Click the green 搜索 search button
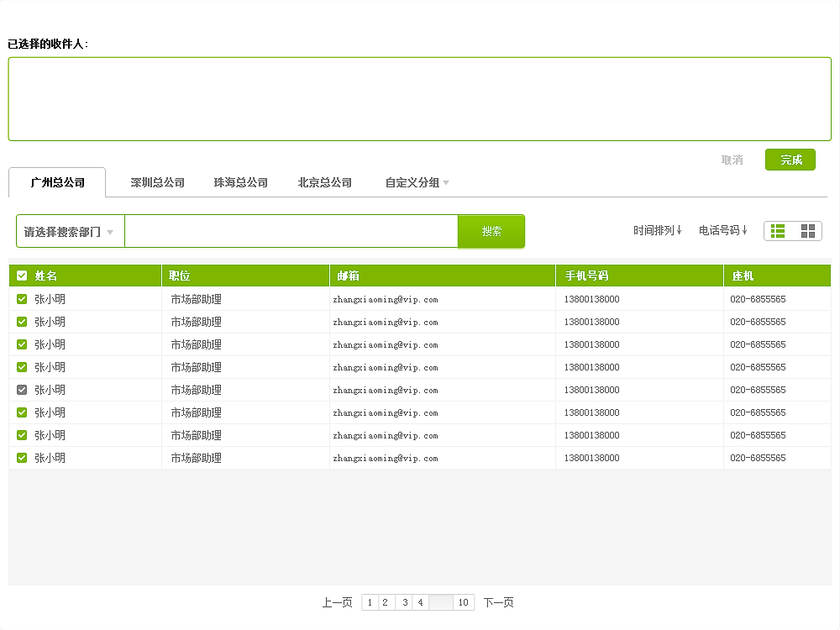Viewport: 840px width, 630px height. click(491, 230)
